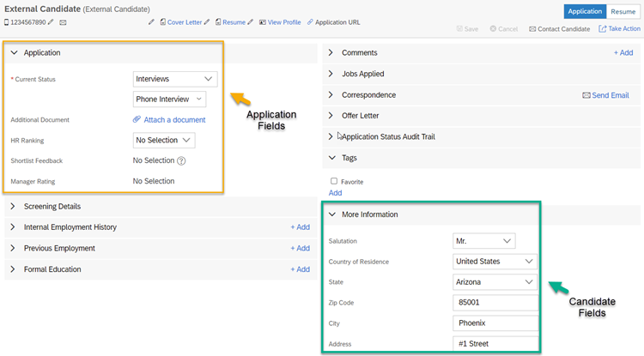Open the View Profile link

click(284, 22)
